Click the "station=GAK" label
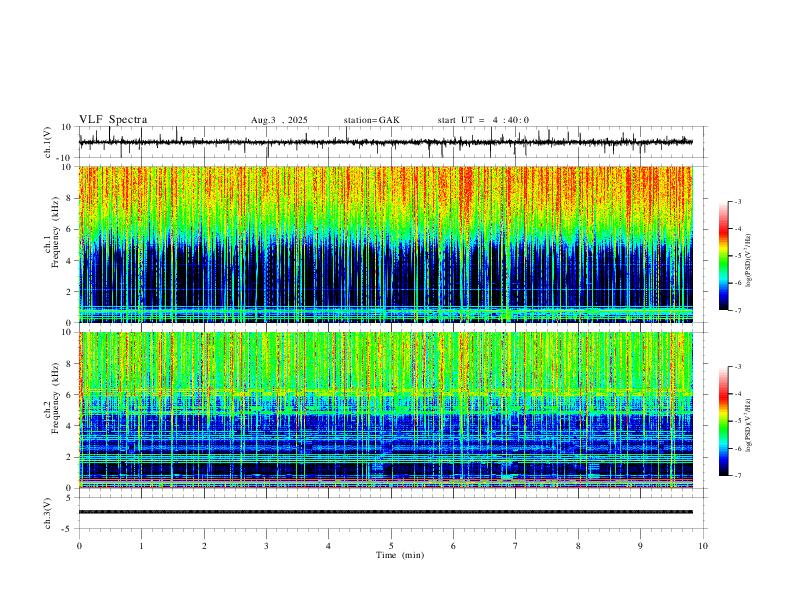792x612 pixels. tap(371, 120)
